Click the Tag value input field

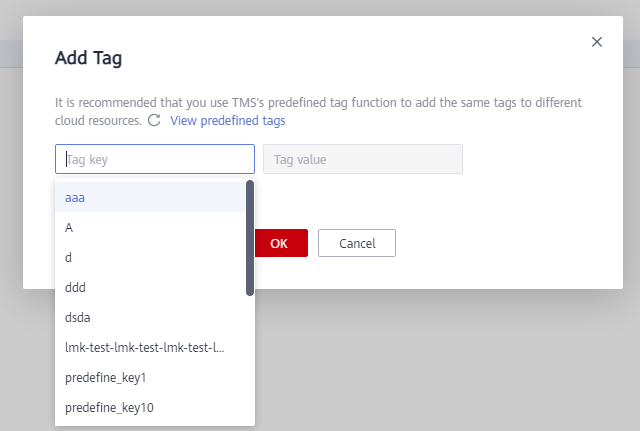(363, 159)
